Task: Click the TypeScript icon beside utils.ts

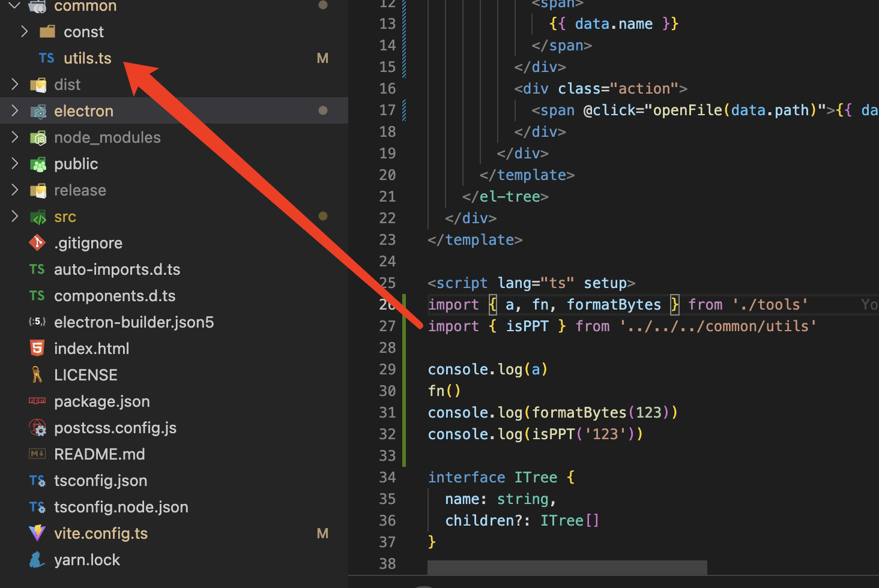Action: 46,58
